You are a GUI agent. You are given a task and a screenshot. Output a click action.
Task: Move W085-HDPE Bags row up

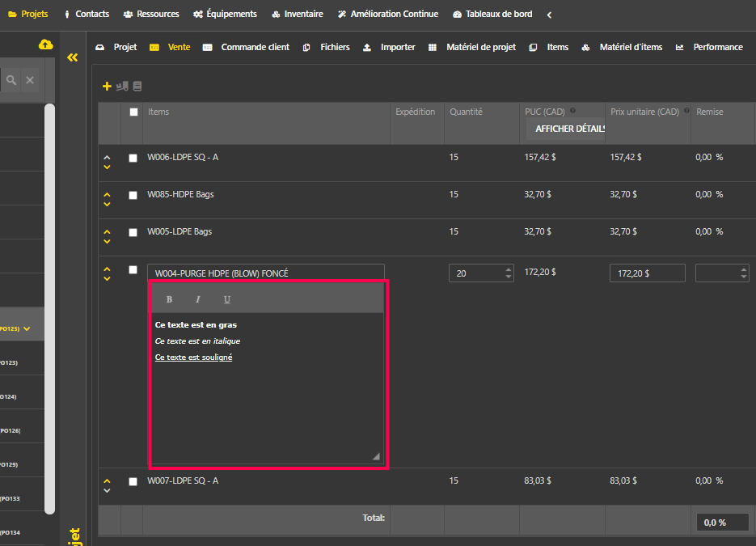107,194
